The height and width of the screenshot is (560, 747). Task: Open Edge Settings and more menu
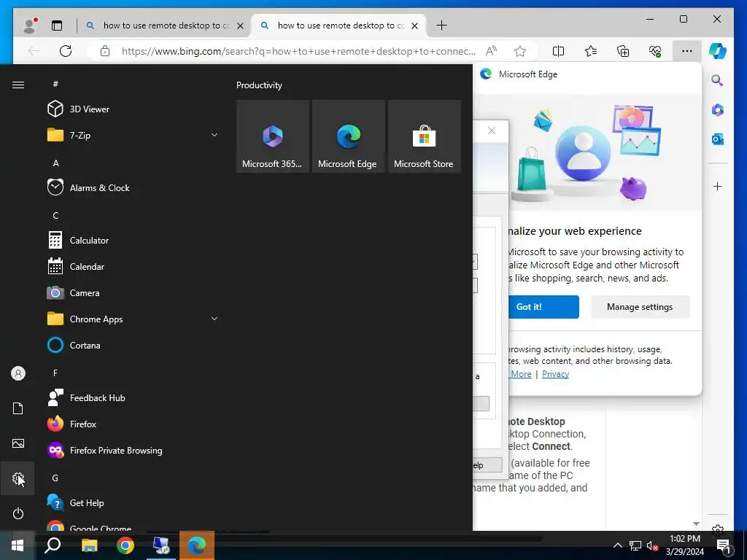pos(687,51)
